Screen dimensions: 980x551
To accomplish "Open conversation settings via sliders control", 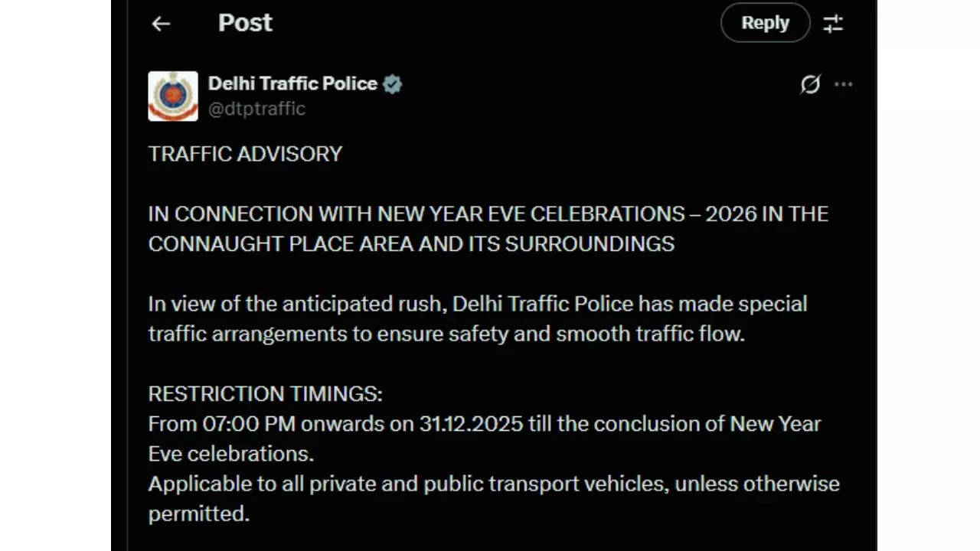I will pyautogui.click(x=834, y=24).
